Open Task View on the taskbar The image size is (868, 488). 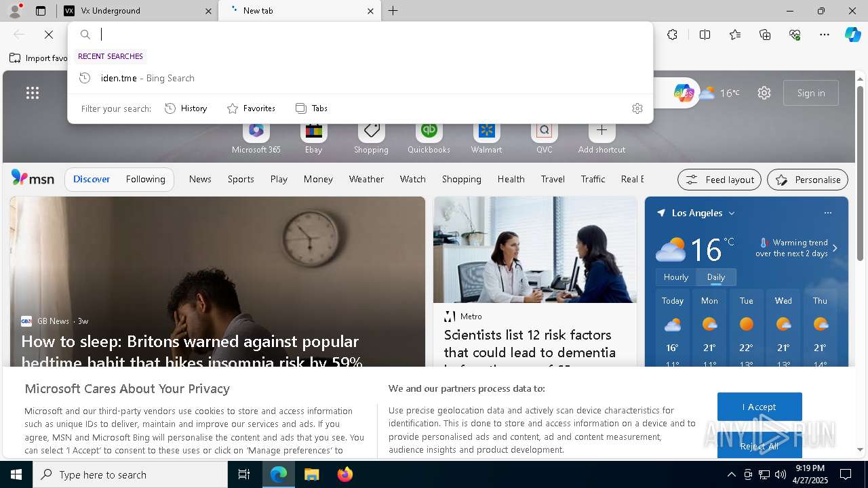(x=244, y=474)
